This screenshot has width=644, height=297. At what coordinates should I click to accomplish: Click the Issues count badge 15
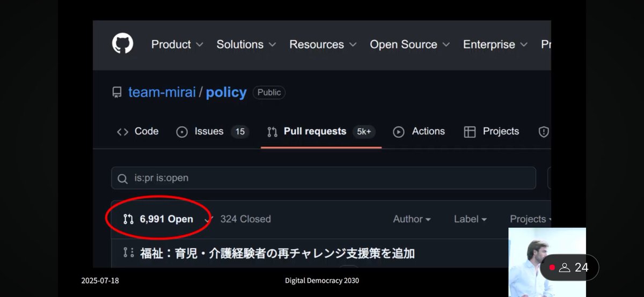point(240,132)
